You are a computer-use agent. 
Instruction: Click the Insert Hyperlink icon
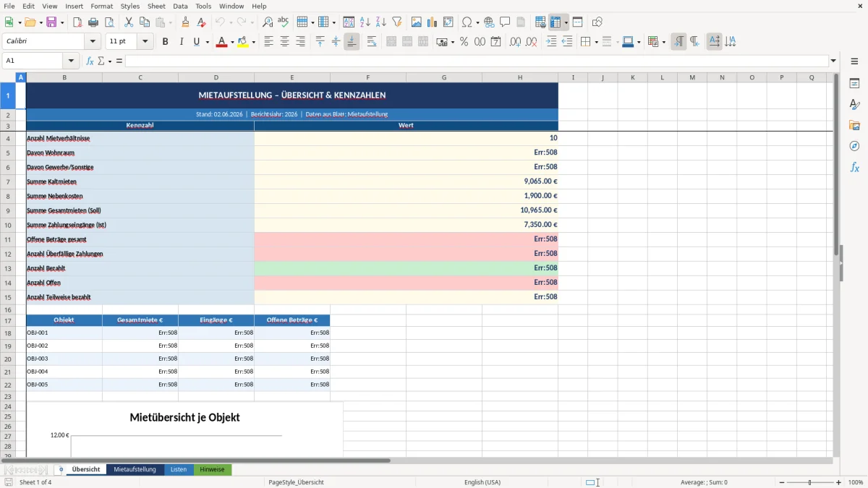489,22
